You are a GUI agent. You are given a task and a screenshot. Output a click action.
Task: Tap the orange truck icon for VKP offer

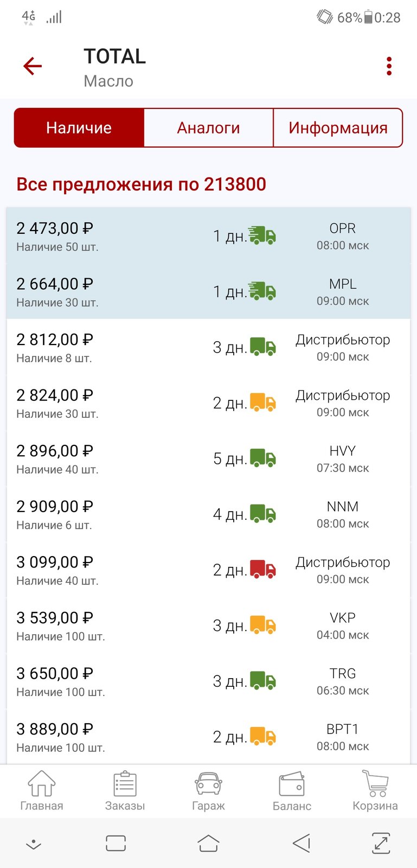263,624
